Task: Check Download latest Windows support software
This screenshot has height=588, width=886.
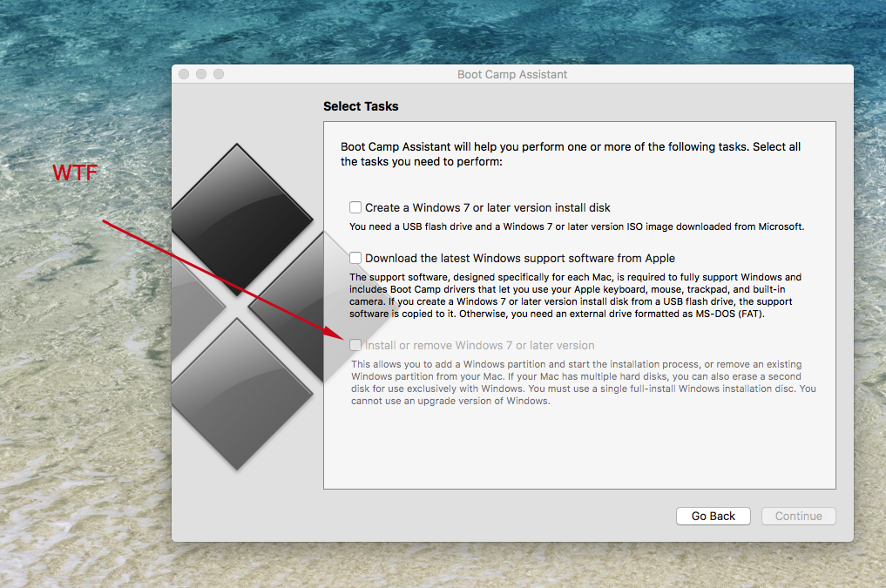Action: (x=355, y=258)
